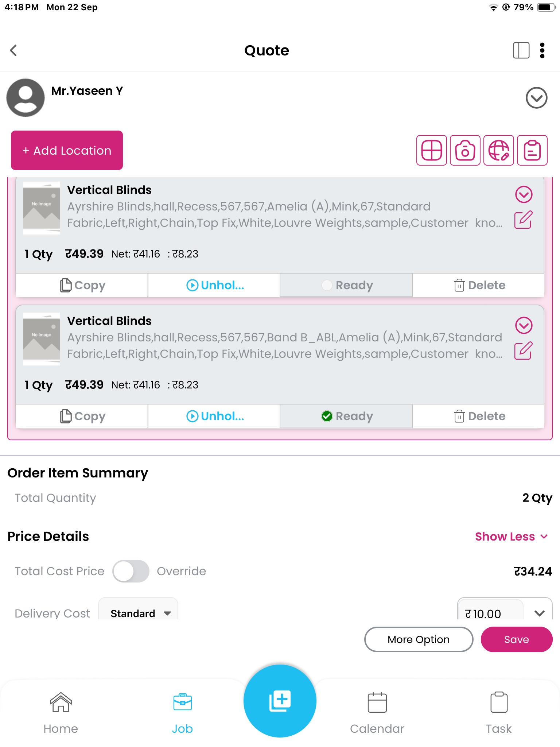Edit the first Vertical Blinds item
Screen dimensions: 560x747
(x=524, y=220)
